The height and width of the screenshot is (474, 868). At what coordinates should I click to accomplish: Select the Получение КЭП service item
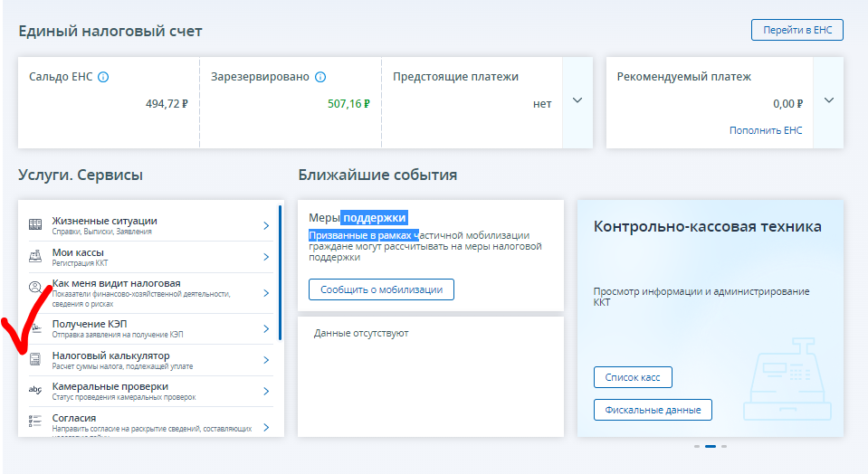[x=150, y=329]
